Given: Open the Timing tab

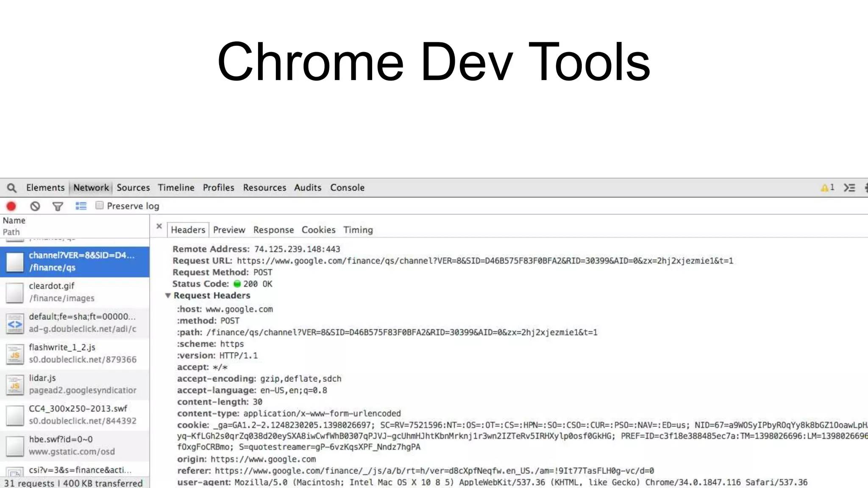Looking at the screenshot, I should pos(358,230).
